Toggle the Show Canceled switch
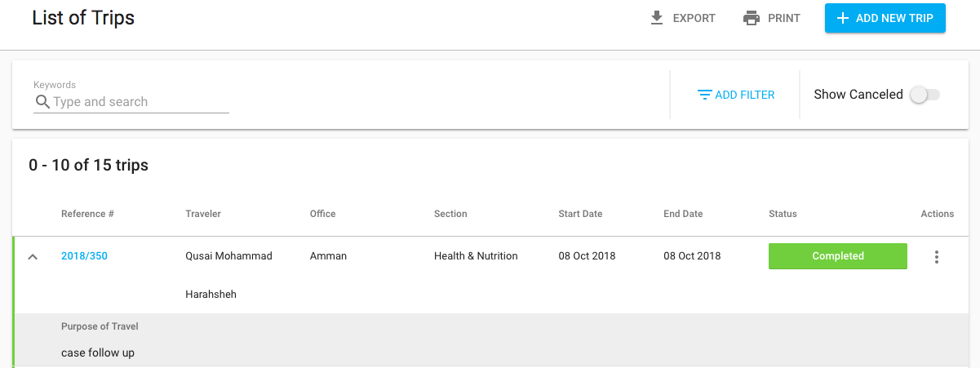 tap(925, 95)
